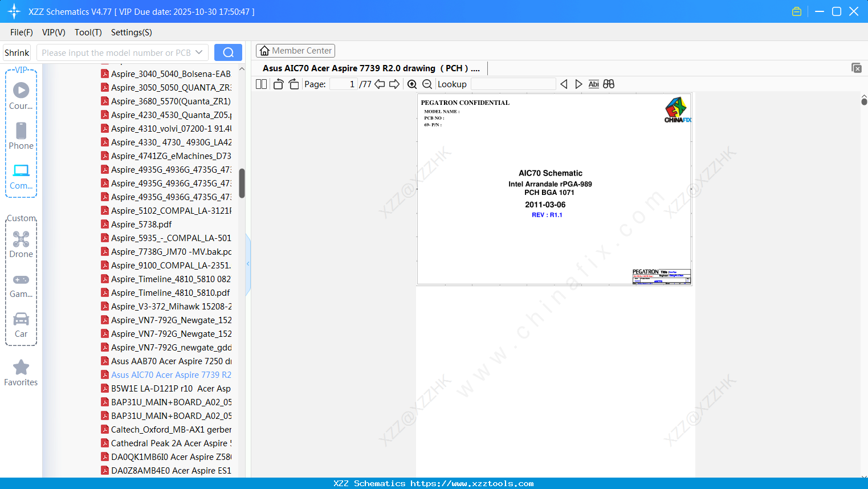Click the Lookup text field
The height and width of the screenshot is (489, 868).
click(x=513, y=84)
